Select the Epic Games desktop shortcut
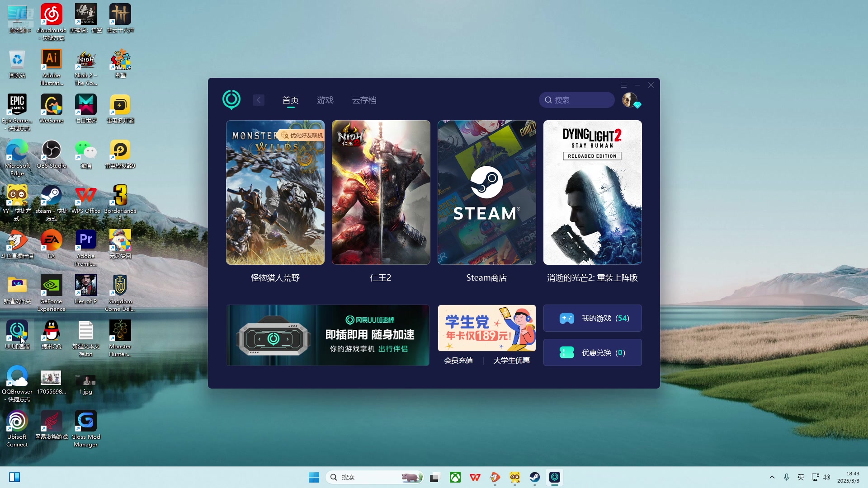Viewport: 868px width, 488px height. pos(17,112)
